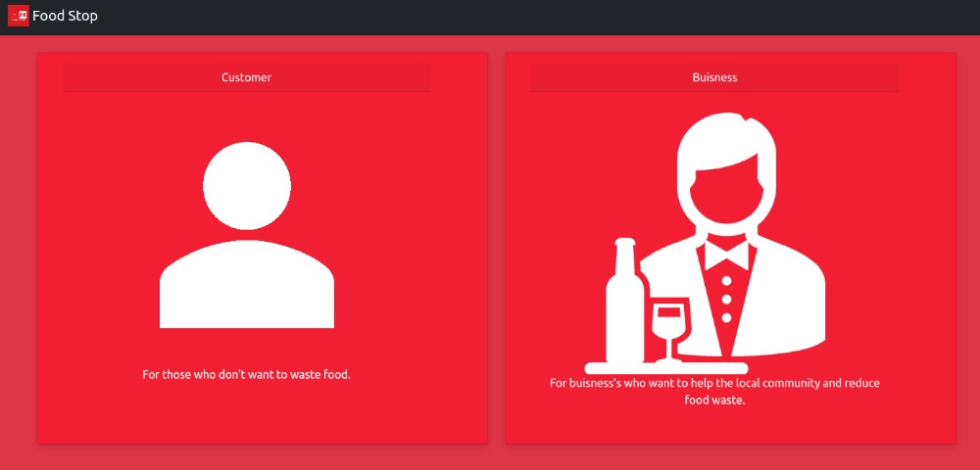Click the Food Stop logo icon

point(18,16)
